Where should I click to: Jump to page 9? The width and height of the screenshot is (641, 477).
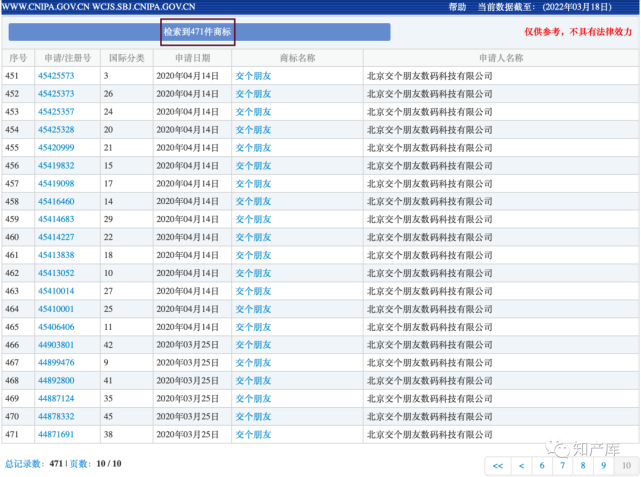[603, 466]
